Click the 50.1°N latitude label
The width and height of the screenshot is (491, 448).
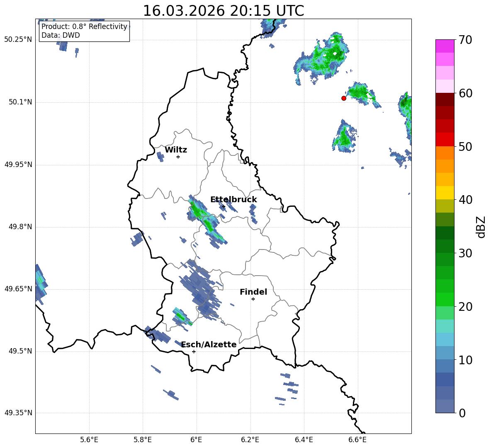click(x=20, y=102)
